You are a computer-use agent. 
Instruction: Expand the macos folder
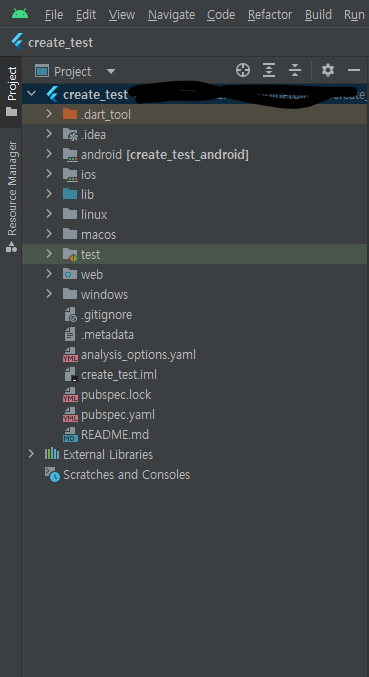coord(49,234)
